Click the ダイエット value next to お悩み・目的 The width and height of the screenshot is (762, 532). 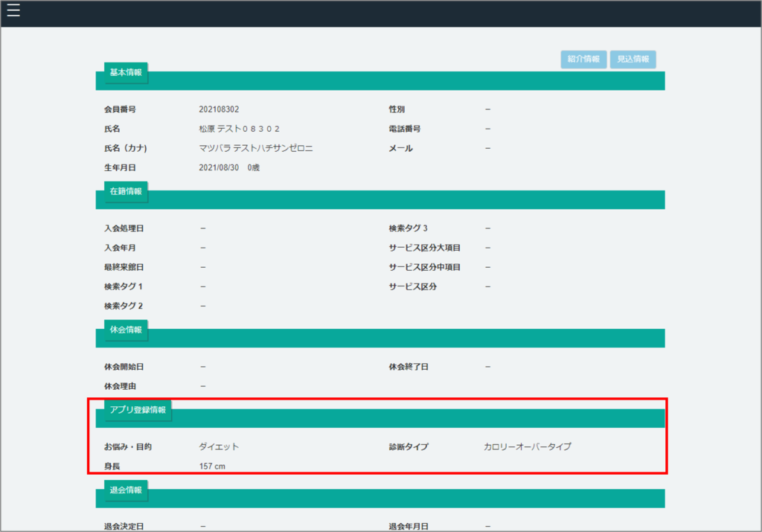pos(219,447)
